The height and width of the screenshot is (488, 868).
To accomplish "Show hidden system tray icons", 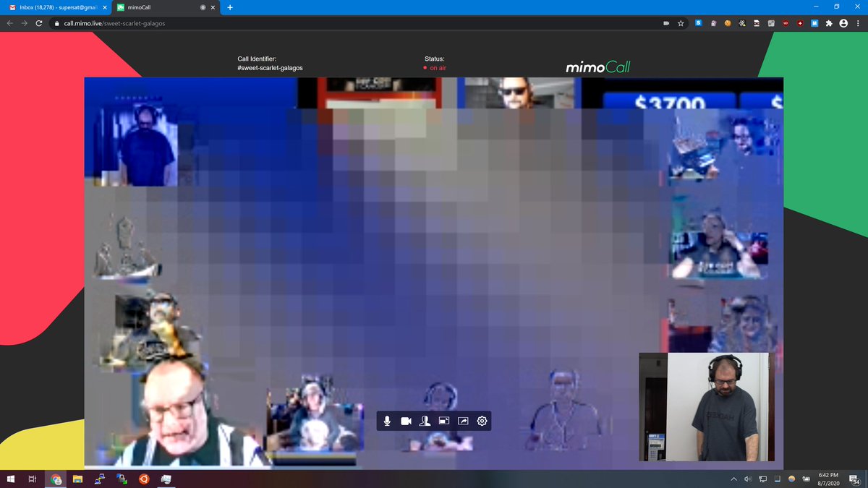I will (x=733, y=479).
